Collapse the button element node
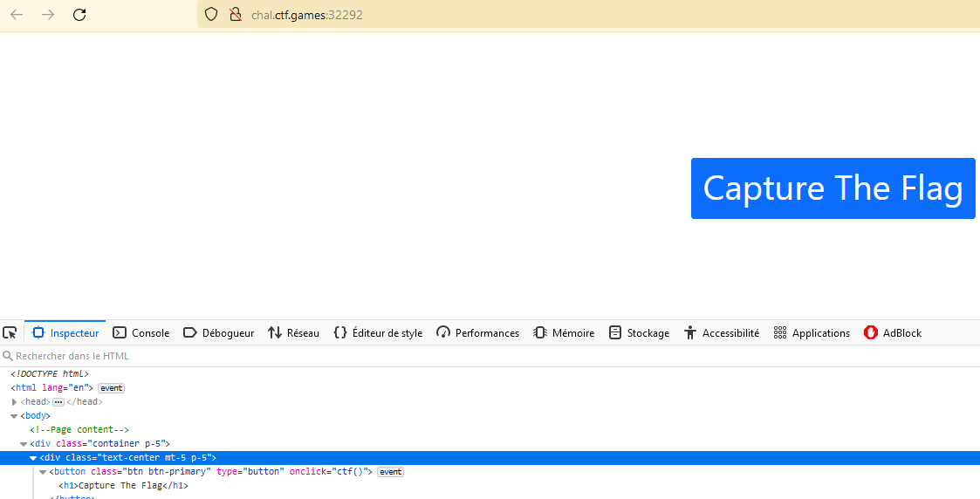980x499 pixels. pyautogui.click(x=43, y=472)
